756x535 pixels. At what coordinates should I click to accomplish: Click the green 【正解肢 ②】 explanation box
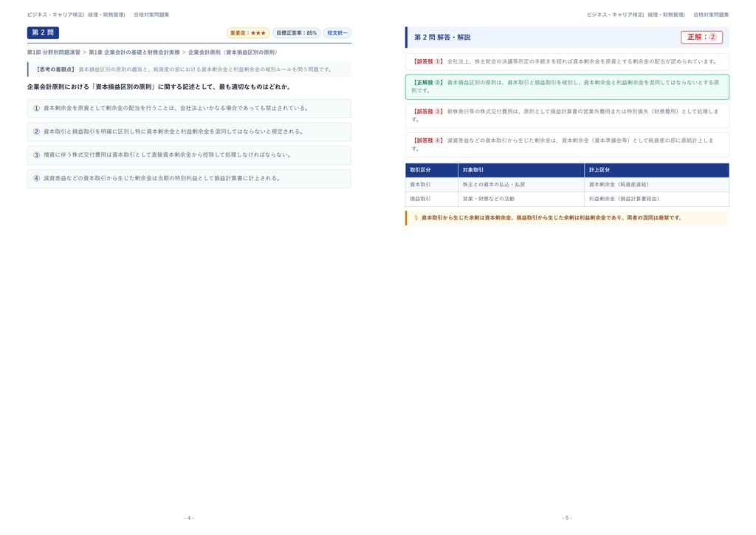(567, 87)
